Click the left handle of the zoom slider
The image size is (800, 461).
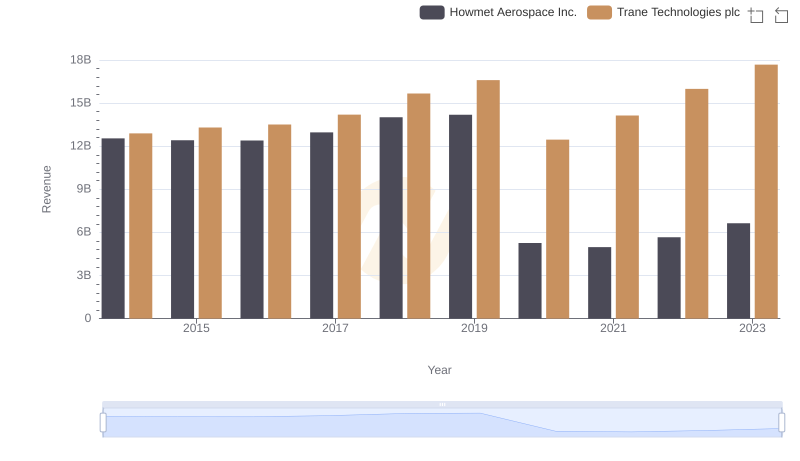(103, 423)
